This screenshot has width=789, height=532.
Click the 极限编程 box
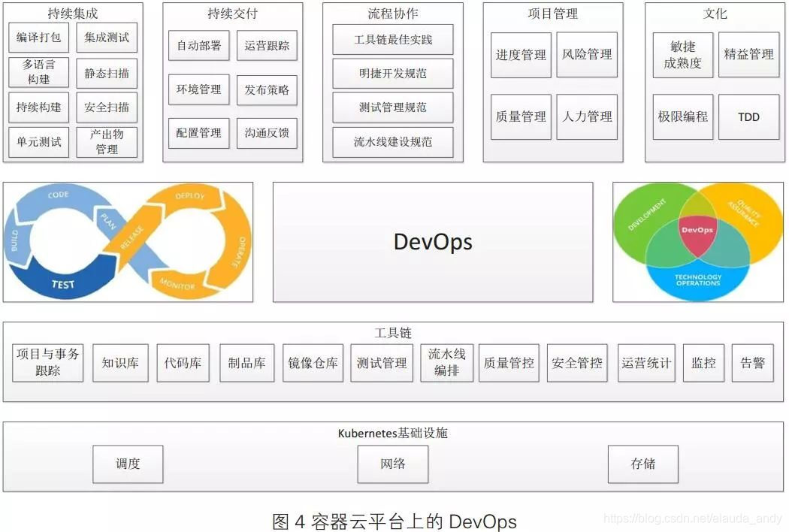point(683,116)
